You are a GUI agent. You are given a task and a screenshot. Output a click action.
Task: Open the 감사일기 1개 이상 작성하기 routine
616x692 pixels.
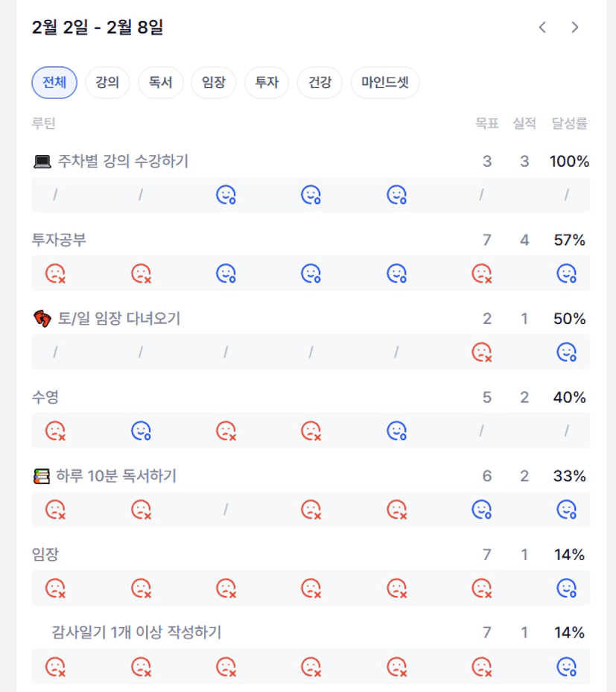pos(136,633)
